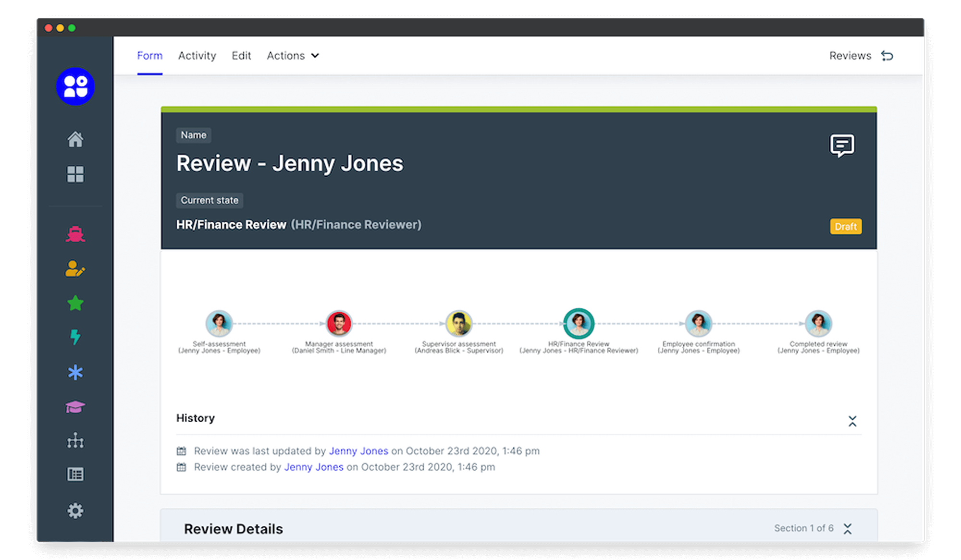
Task: Go back to Reviews list
Action: tap(850, 56)
